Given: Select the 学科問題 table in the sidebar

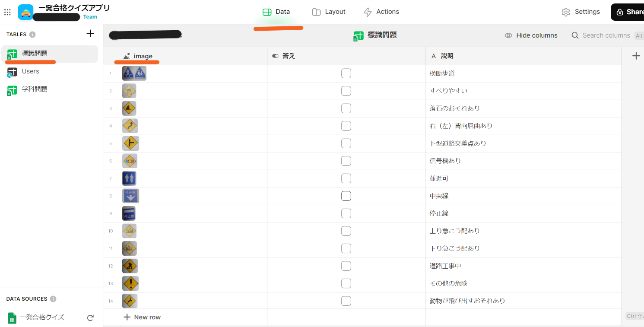Looking at the screenshot, I should coord(50,89).
